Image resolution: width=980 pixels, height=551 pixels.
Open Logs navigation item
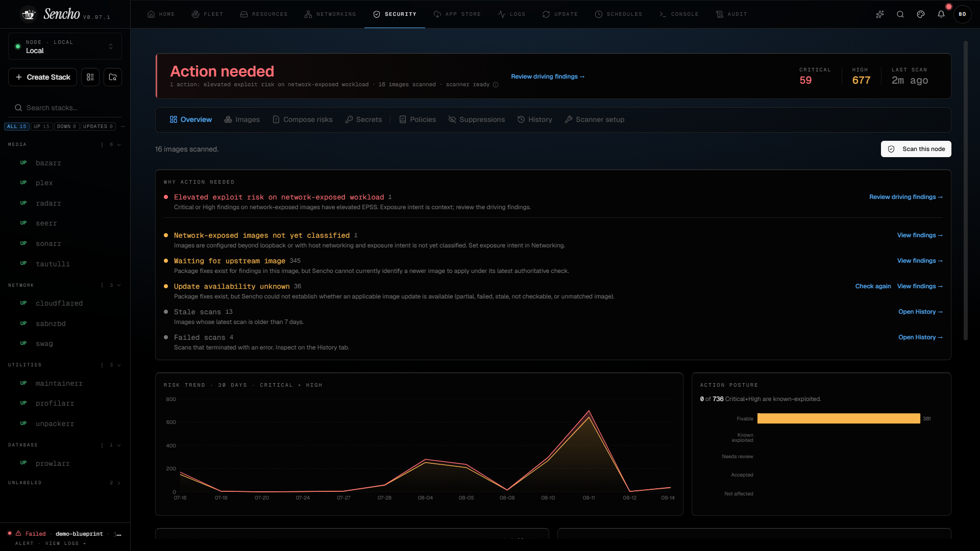click(x=511, y=14)
